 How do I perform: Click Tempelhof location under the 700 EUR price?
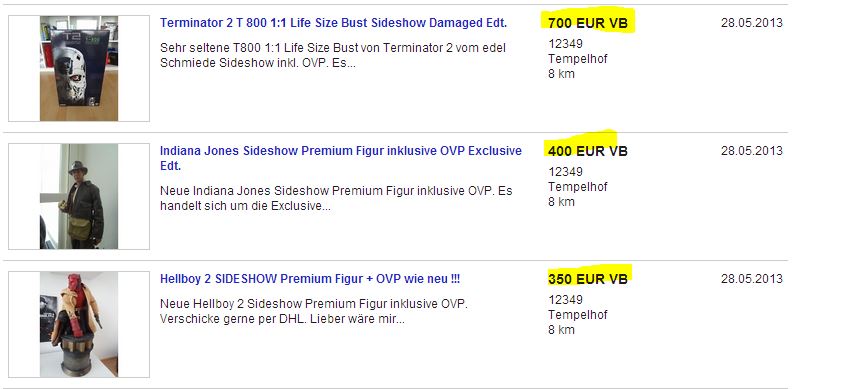click(x=577, y=59)
